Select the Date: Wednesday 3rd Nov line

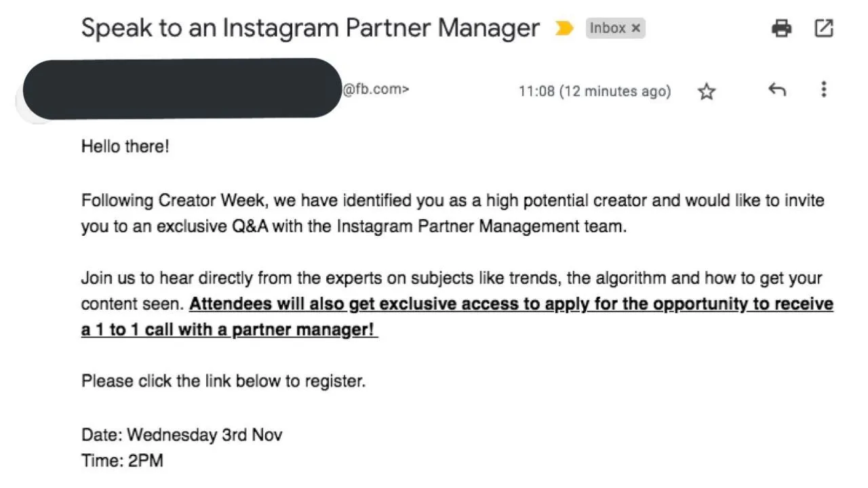pyautogui.click(x=182, y=434)
